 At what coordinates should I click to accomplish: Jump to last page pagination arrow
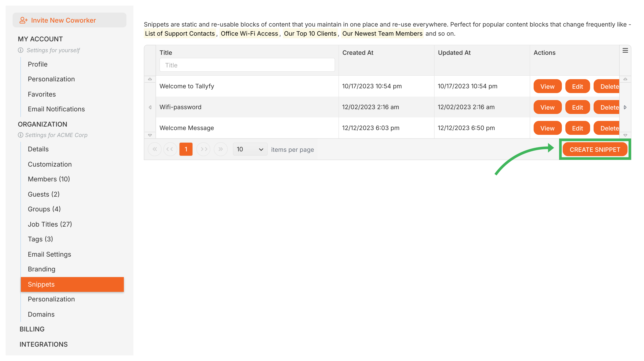click(x=221, y=149)
